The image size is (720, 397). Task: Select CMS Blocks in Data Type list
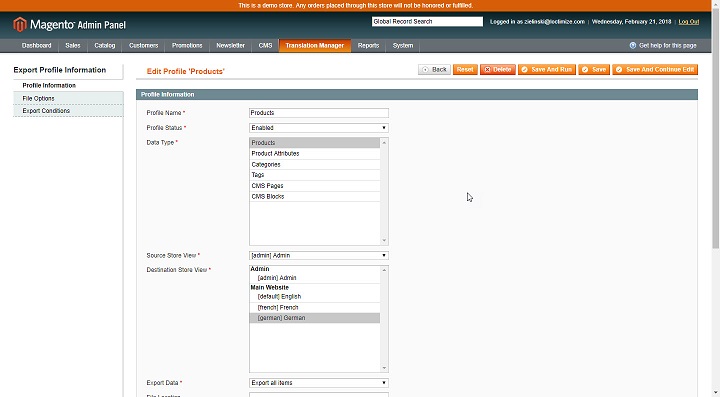(315, 196)
